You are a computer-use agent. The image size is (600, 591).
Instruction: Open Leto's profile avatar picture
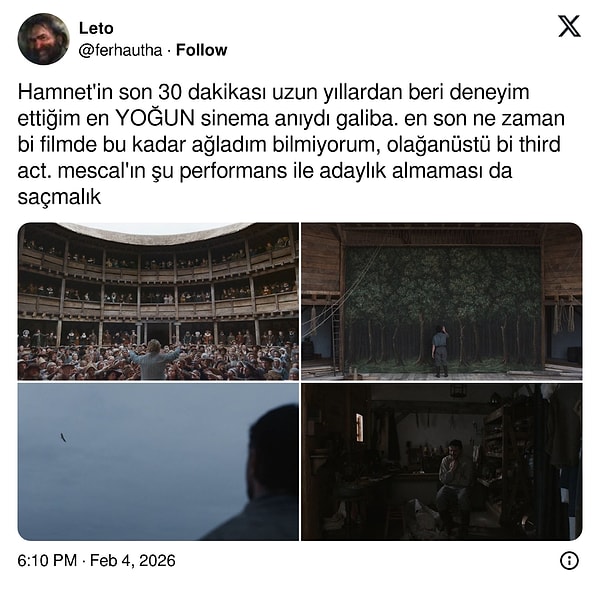[44, 39]
